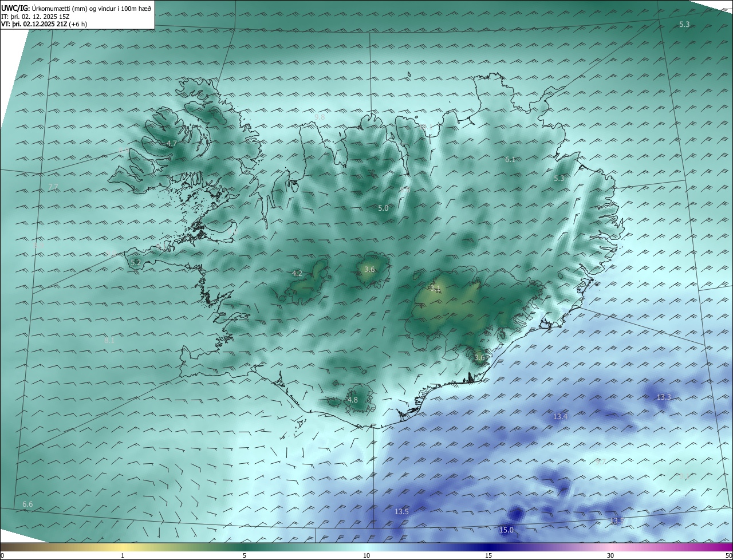Select the "VT: þri. 02.12.2025 21Z (+6 h)" line
Viewport: 733px width, 560px height.
point(44,24)
